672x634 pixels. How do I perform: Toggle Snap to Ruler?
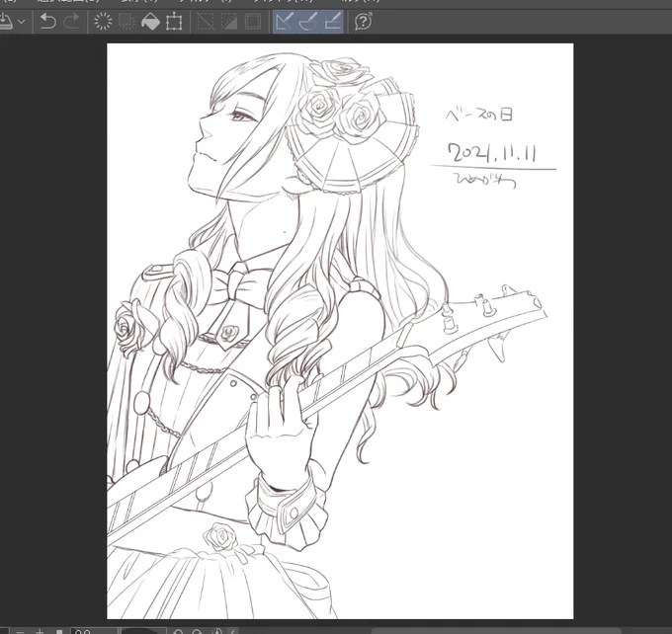pyautogui.click(x=285, y=22)
